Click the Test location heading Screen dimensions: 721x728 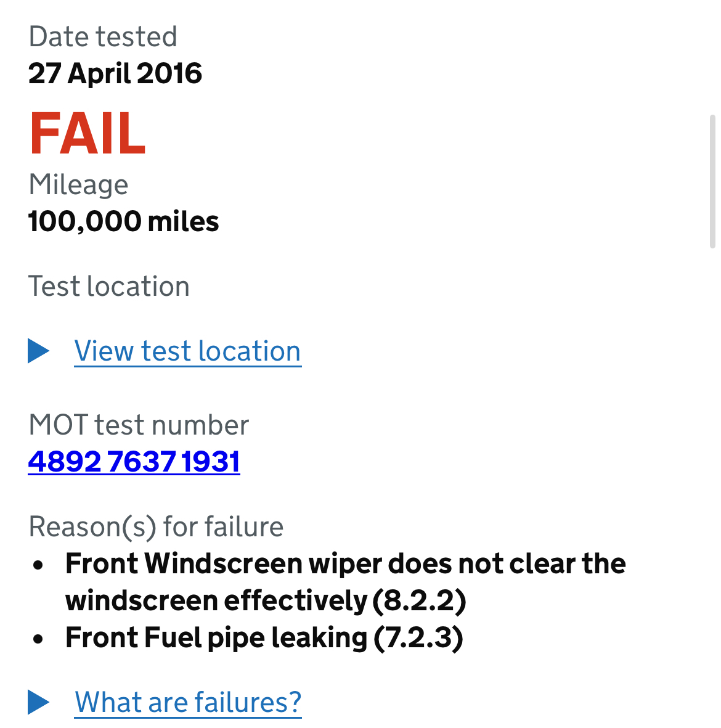pos(109,286)
